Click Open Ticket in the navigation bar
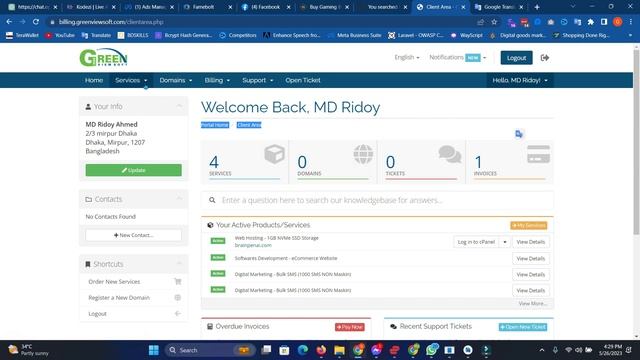The height and width of the screenshot is (360, 640). coord(303,80)
